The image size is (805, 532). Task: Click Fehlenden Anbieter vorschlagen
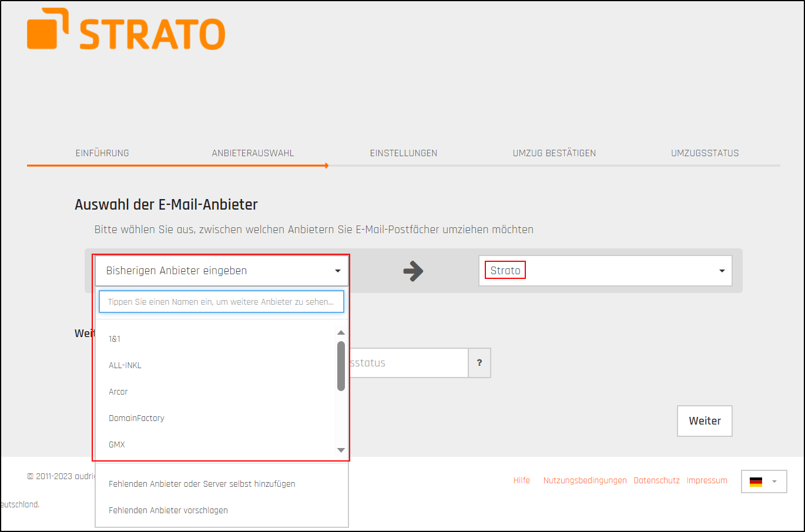coord(167,510)
